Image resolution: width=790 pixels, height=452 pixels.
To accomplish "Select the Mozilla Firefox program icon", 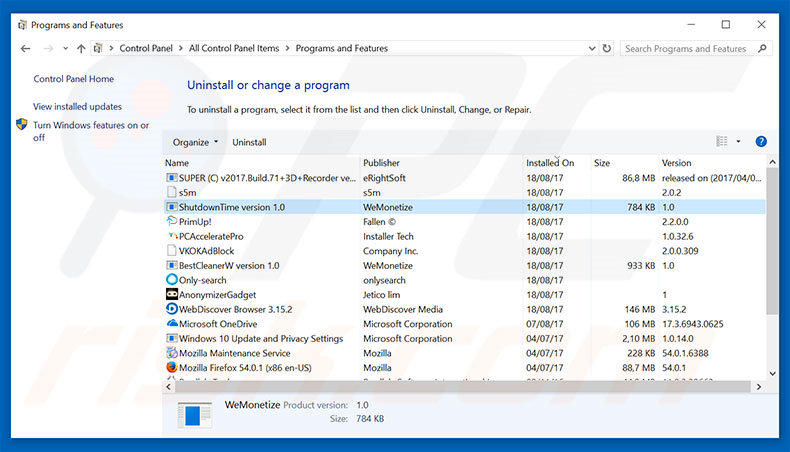I will (x=171, y=367).
